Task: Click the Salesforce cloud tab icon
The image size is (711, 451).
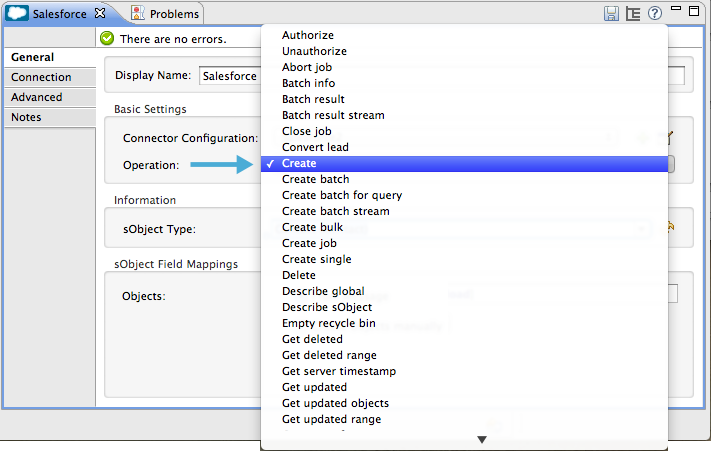Action: point(17,13)
